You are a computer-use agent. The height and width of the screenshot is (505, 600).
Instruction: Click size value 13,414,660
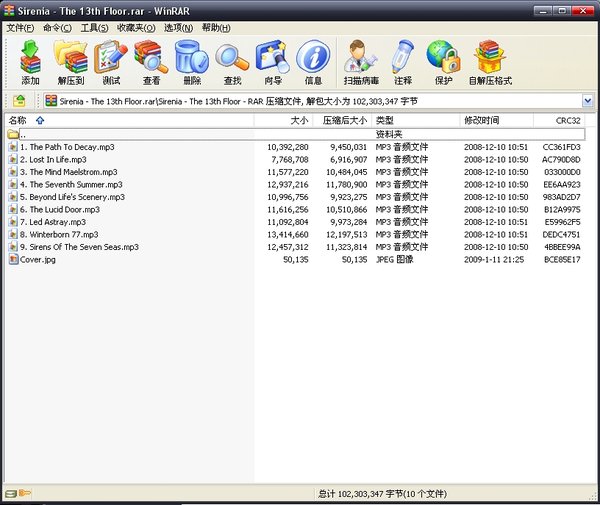coord(288,235)
